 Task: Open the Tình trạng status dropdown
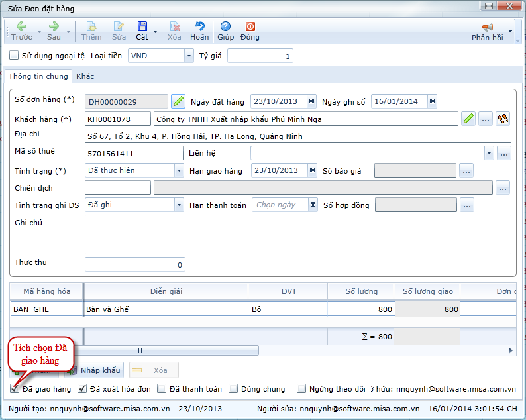click(x=179, y=170)
